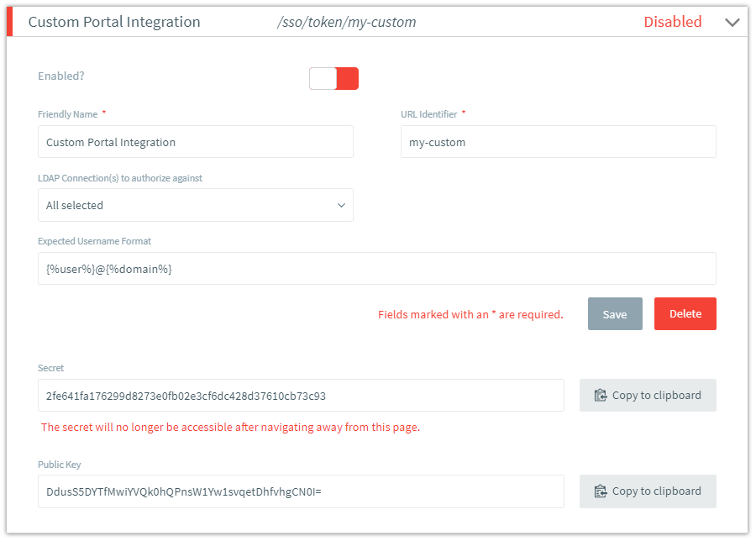Toggle the Enabled switch
The image size is (756, 541).
pos(333,78)
